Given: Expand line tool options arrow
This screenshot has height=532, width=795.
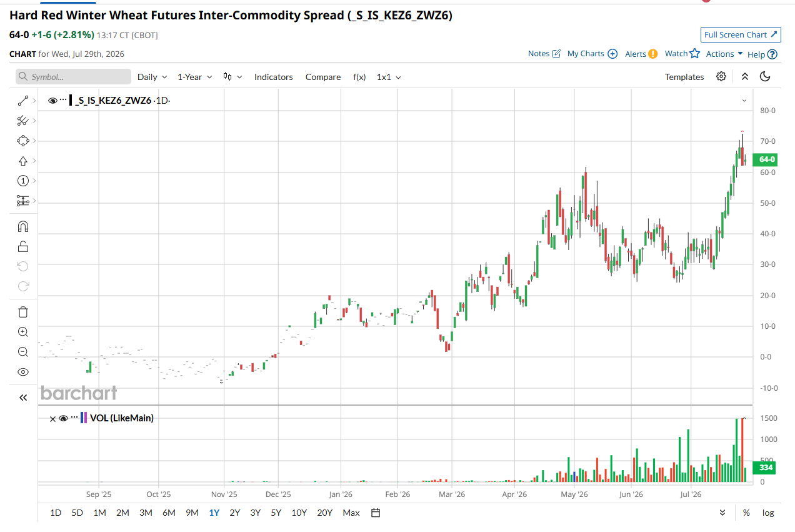Looking at the screenshot, I should click(x=34, y=100).
